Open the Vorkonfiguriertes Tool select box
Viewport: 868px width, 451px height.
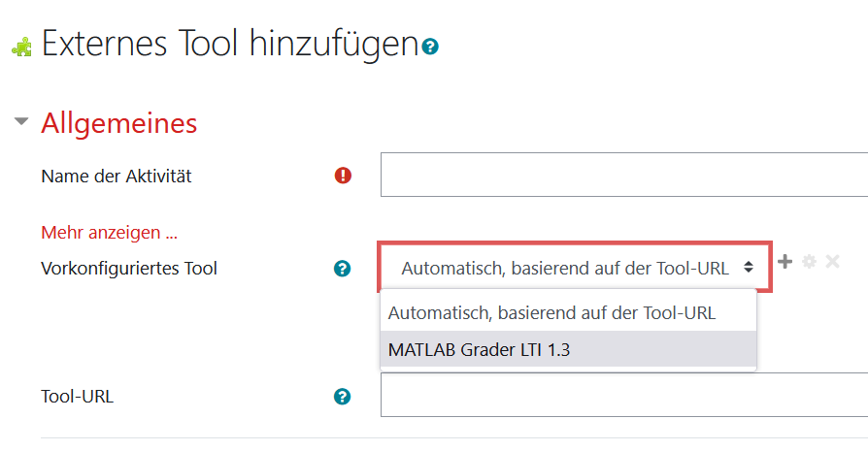click(575, 268)
